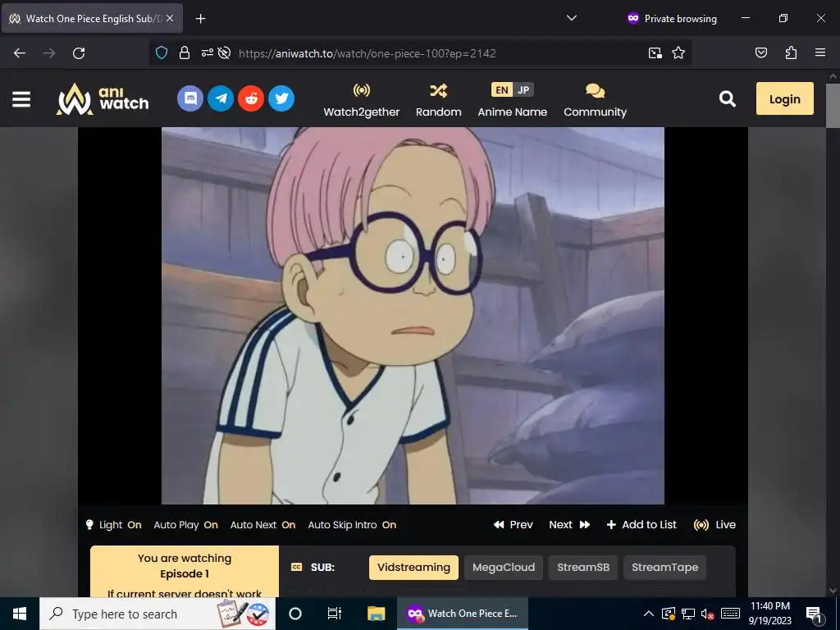Click the Login button
This screenshot has height=630, width=840.
point(785,98)
